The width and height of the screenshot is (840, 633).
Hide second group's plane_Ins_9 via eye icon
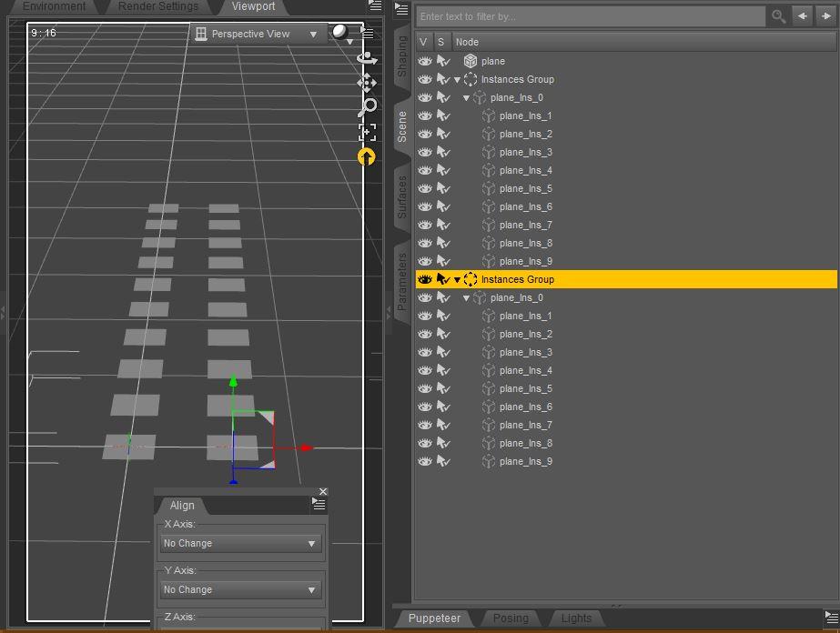(425, 461)
